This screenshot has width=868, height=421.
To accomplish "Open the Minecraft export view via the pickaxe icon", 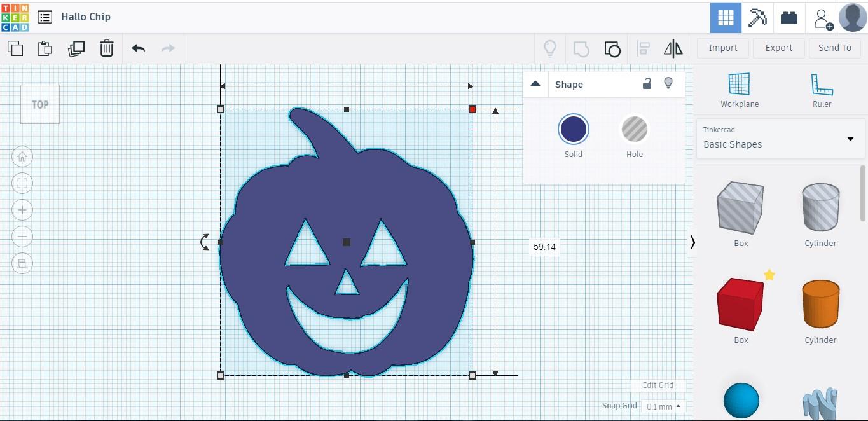I will (757, 17).
